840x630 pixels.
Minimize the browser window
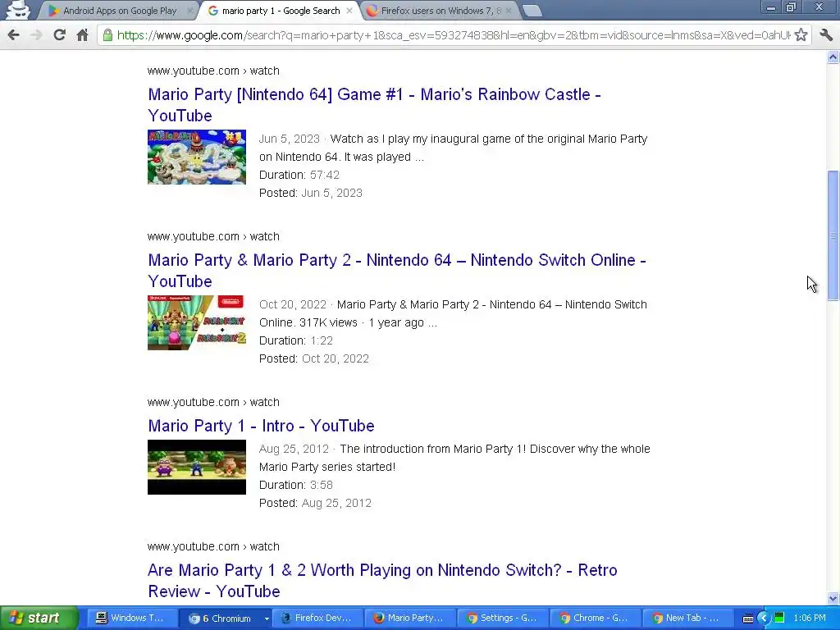770,7
